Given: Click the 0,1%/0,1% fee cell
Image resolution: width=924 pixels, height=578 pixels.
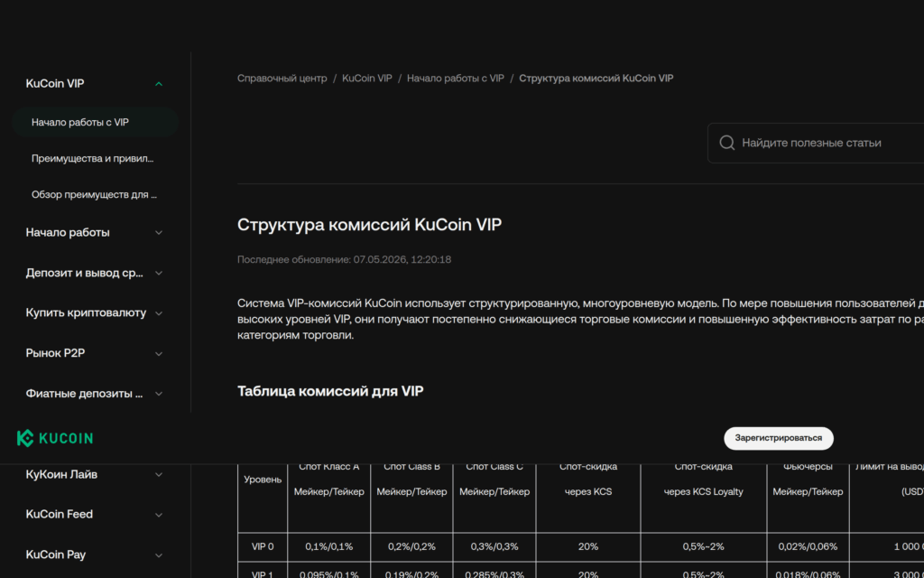Looking at the screenshot, I should (328, 546).
